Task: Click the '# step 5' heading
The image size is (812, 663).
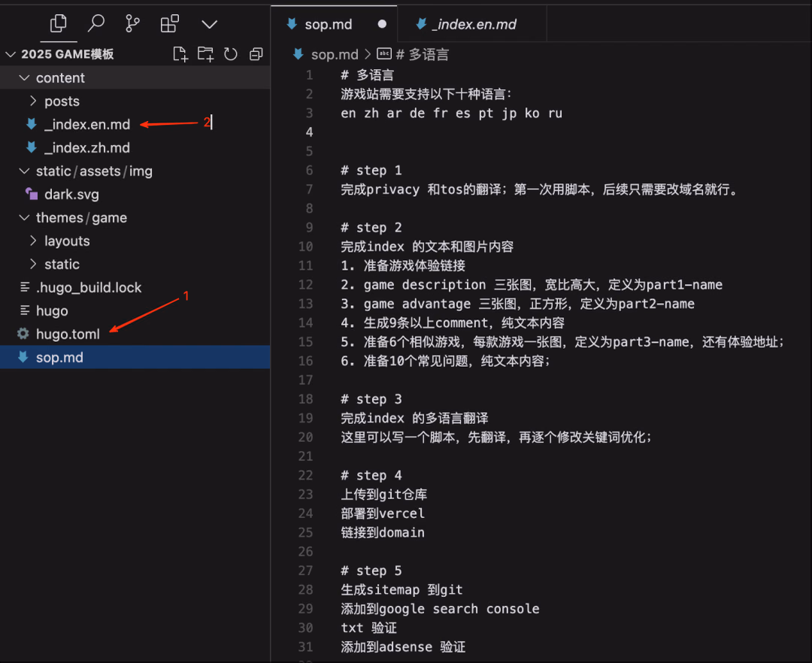Action: pos(371,571)
